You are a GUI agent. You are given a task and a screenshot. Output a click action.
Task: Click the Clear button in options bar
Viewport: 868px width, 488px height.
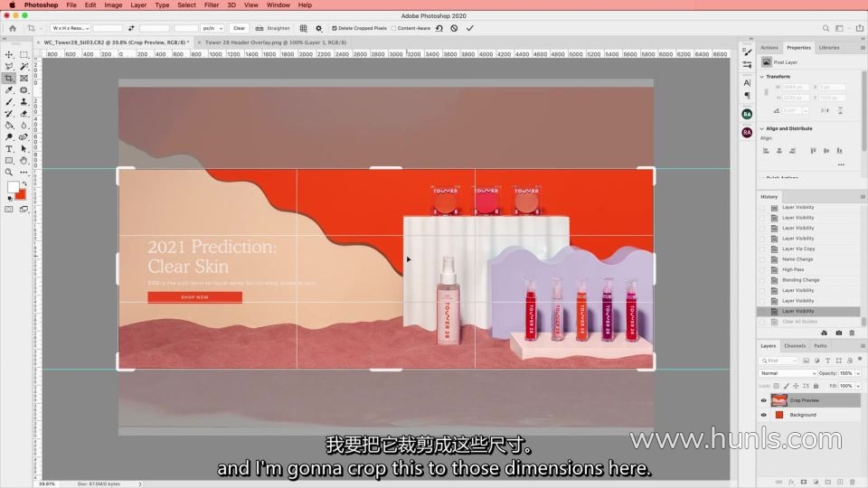239,28
